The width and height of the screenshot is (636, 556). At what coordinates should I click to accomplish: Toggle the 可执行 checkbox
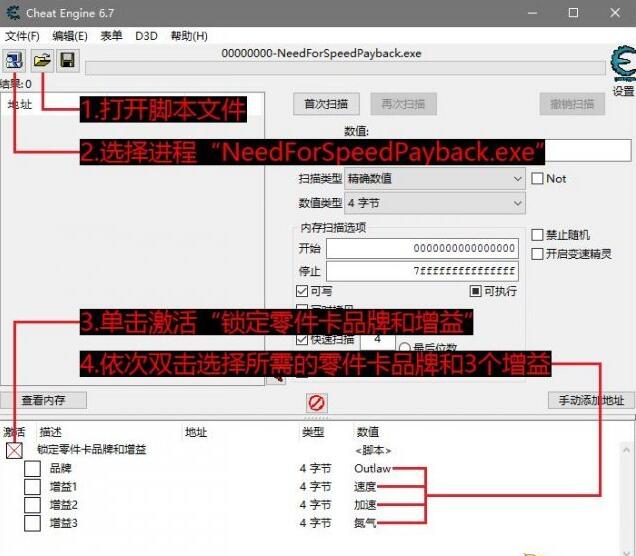click(x=475, y=291)
